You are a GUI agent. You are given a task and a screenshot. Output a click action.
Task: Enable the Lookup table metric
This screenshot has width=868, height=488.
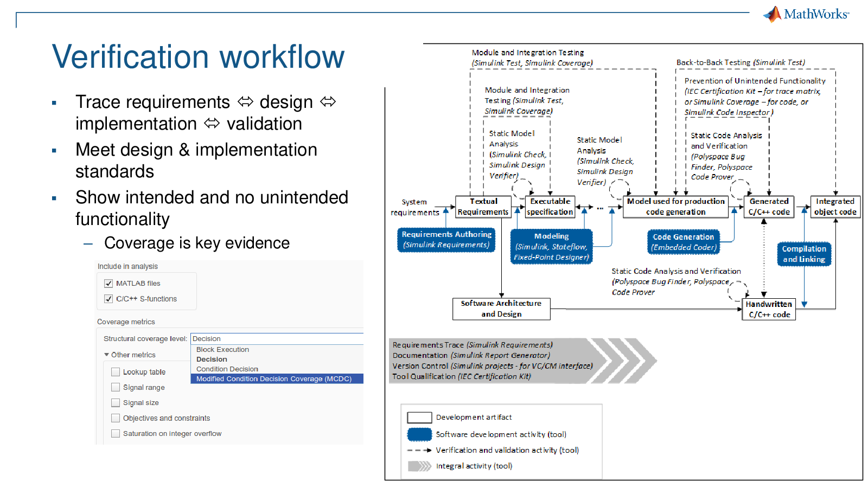pyautogui.click(x=116, y=372)
